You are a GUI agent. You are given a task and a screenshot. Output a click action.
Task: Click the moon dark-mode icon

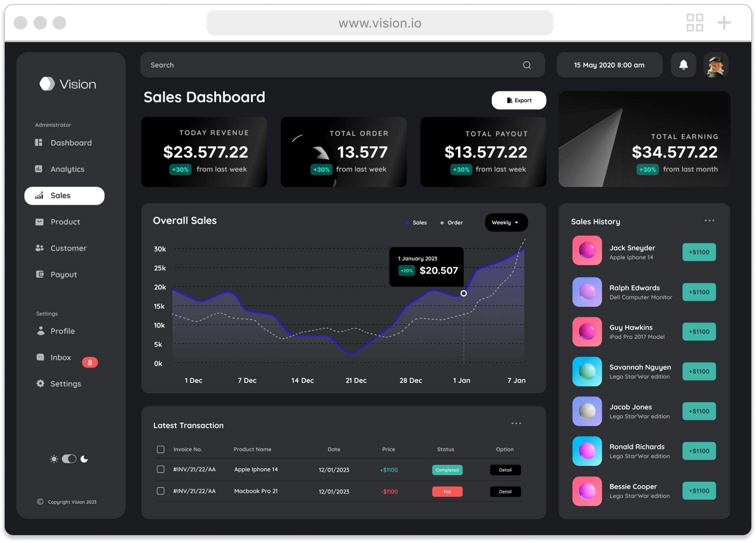point(84,459)
